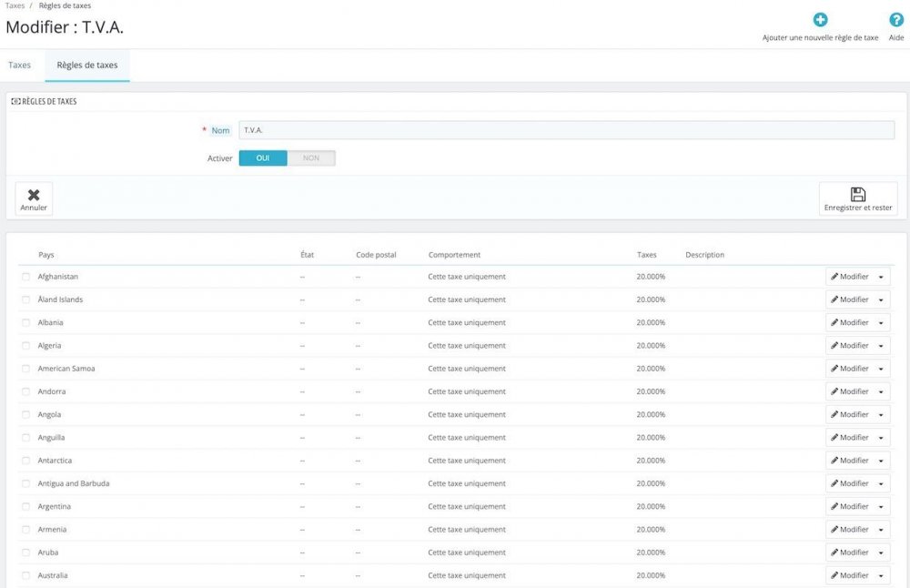Click the Code postal column header
This screenshot has width=910, height=588.
coord(376,255)
